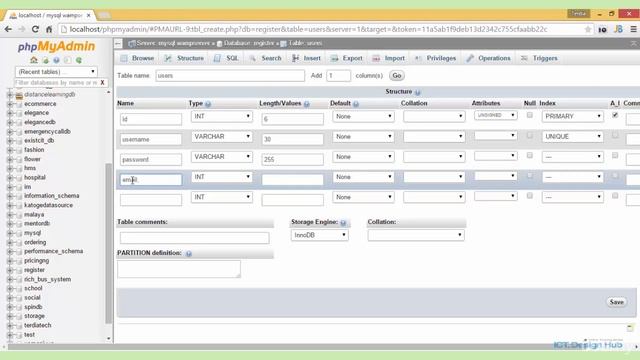Click Go to add columns
Screen dimensions: 640x360
click(x=397, y=76)
